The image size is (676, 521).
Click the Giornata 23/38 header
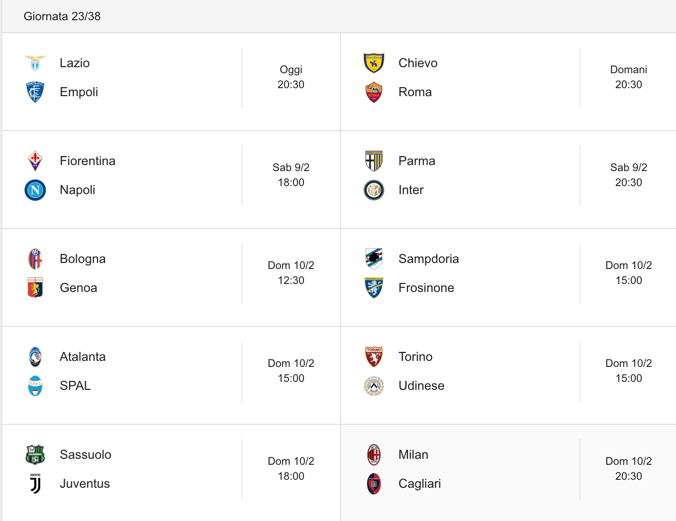[62, 16]
